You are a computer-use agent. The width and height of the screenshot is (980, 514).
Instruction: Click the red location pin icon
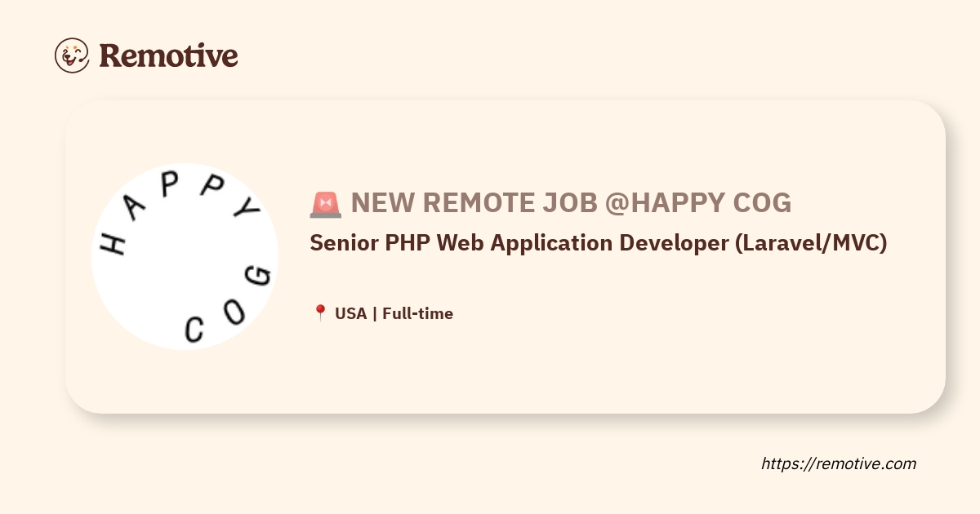click(x=320, y=313)
